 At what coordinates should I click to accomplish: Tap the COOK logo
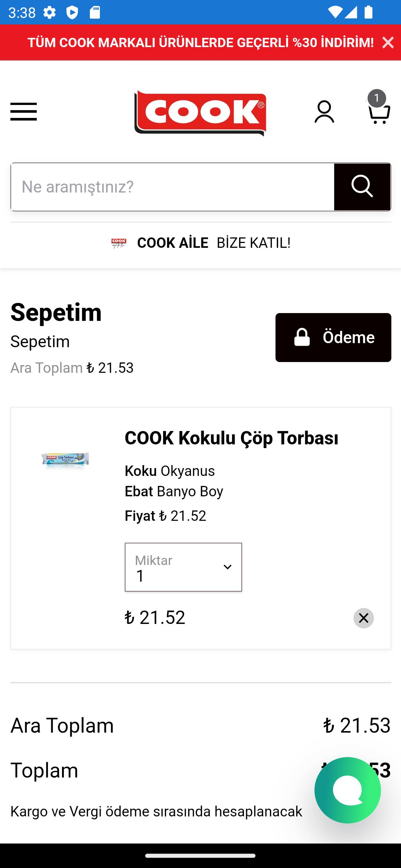pos(200,113)
